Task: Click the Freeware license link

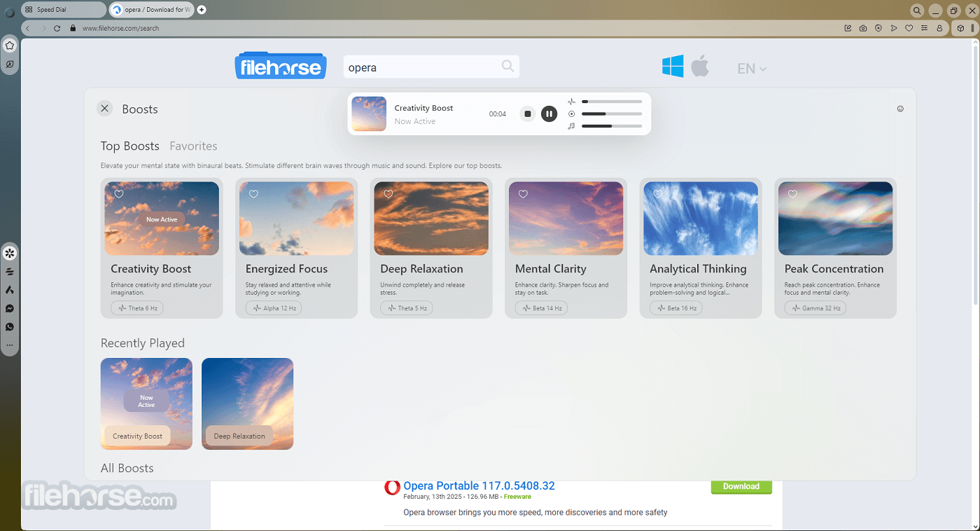Action: 517,497
